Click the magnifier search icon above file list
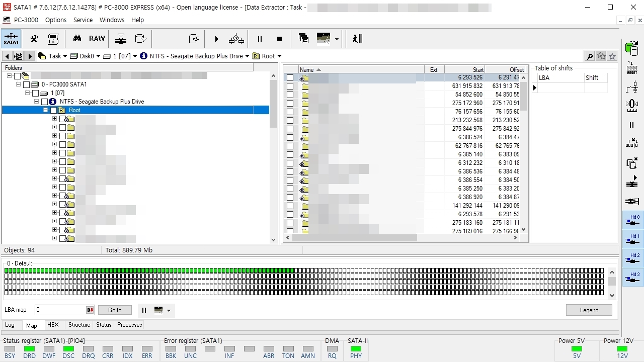Viewport: 644px width, 362px height. click(589, 56)
